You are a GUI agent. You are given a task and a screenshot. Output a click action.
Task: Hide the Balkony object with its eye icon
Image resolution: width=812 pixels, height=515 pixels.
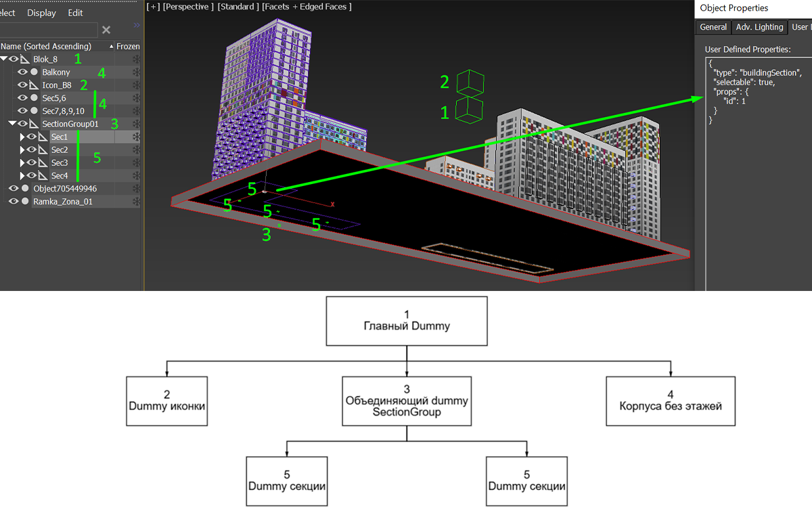(22, 72)
